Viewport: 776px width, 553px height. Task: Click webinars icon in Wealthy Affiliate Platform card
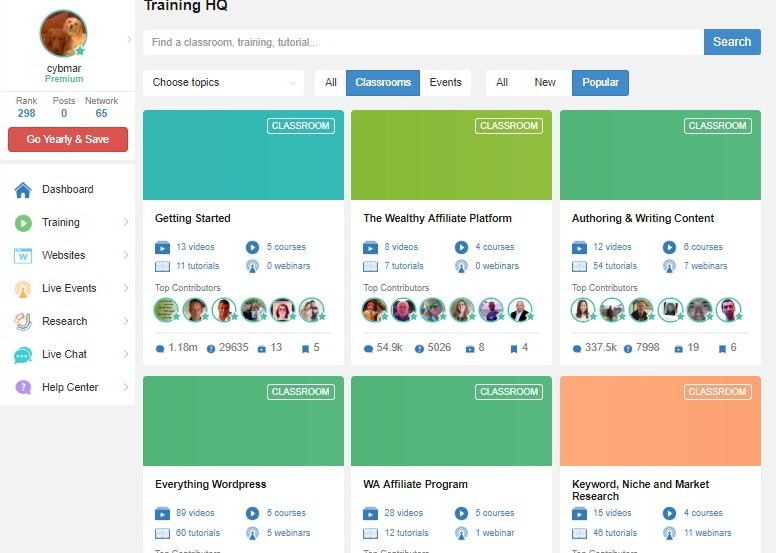(461, 266)
